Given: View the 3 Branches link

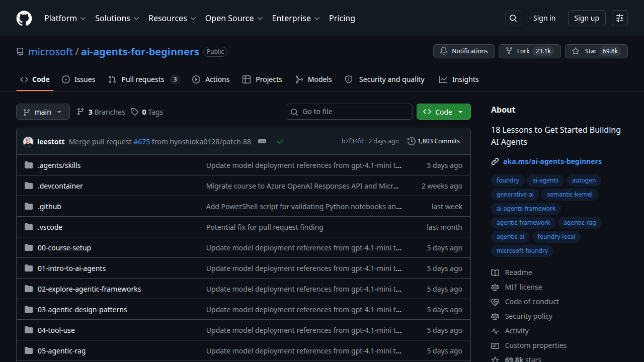Looking at the screenshot, I should click(x=101, y=112).
